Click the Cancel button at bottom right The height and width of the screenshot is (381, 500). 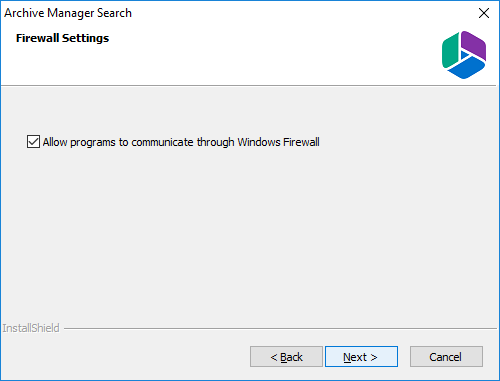(x=446, y=357)
